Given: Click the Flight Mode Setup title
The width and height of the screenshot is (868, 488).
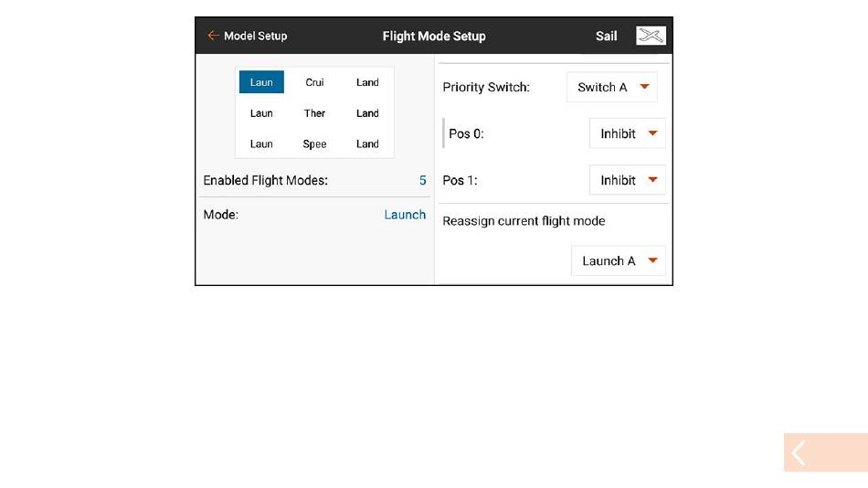Looking at the screenshot, I should [x=434, y=36].
